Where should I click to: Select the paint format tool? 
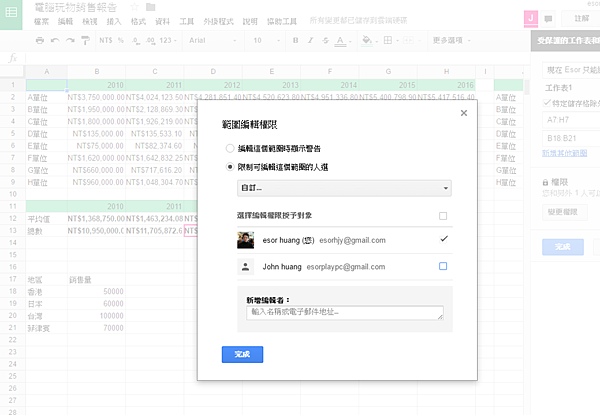85,40
